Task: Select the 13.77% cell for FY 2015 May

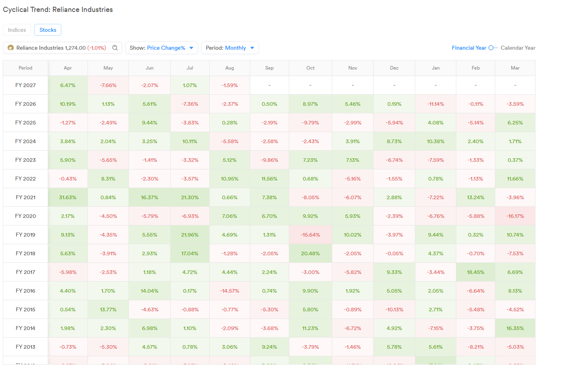Action: 108,309
